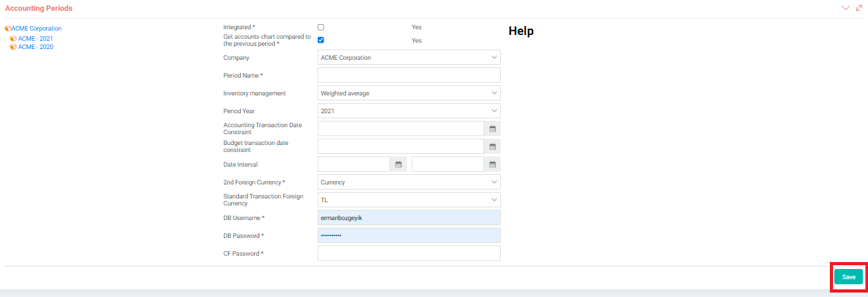Uncheck Get accounts chart compared to previous period

click(321, 40)
